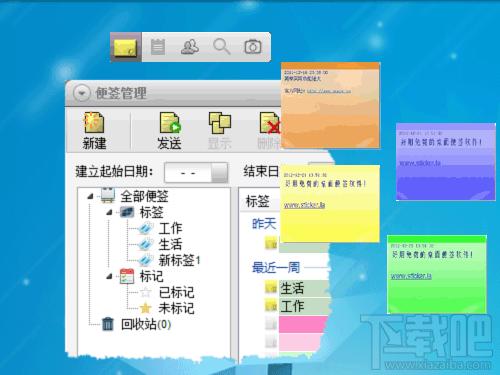Select the 工作 tag in tree
Screen dimensions: 500x375
point(170,228)
